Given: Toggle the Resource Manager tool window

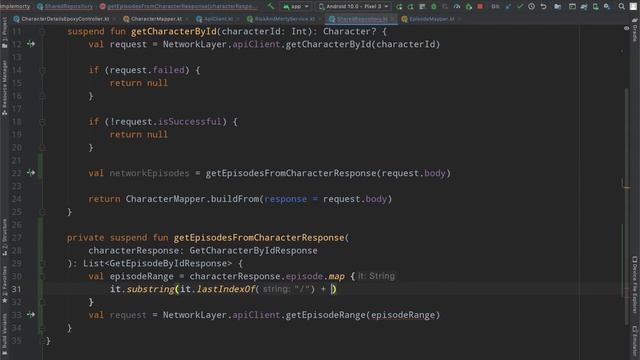Looking at the screenshot, I should coord(4,87).
